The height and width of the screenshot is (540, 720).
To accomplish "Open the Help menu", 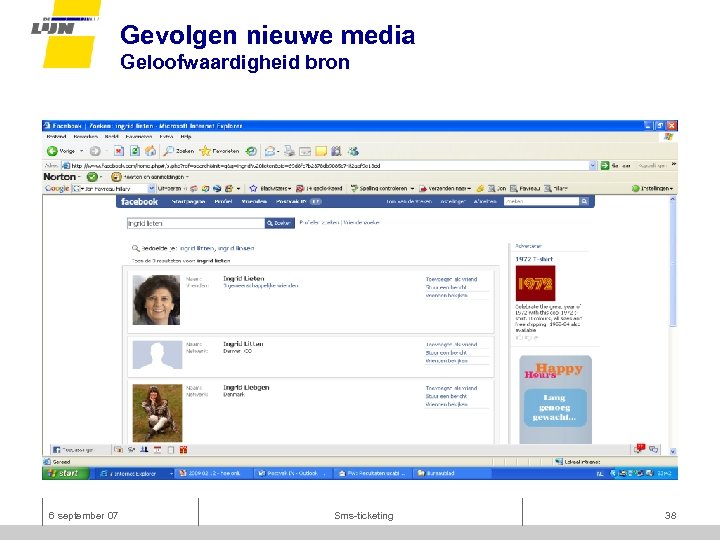I will click(186, 136).
